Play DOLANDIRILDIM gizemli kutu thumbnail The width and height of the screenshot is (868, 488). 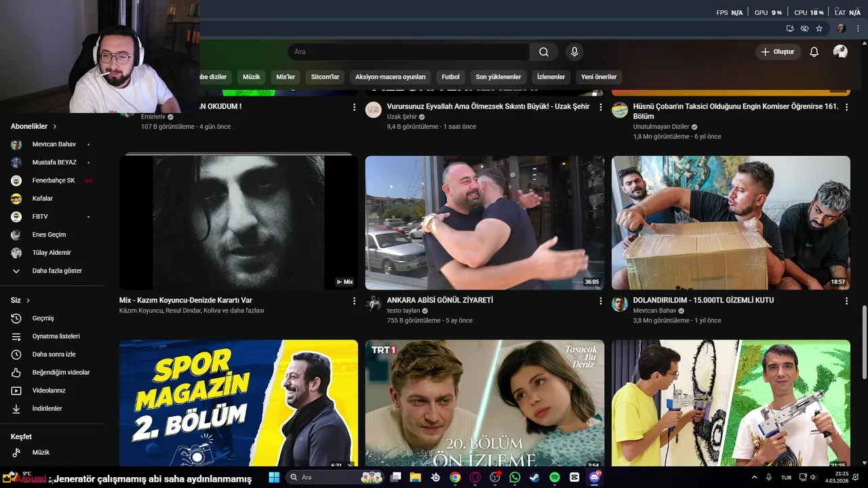point(731,223)
